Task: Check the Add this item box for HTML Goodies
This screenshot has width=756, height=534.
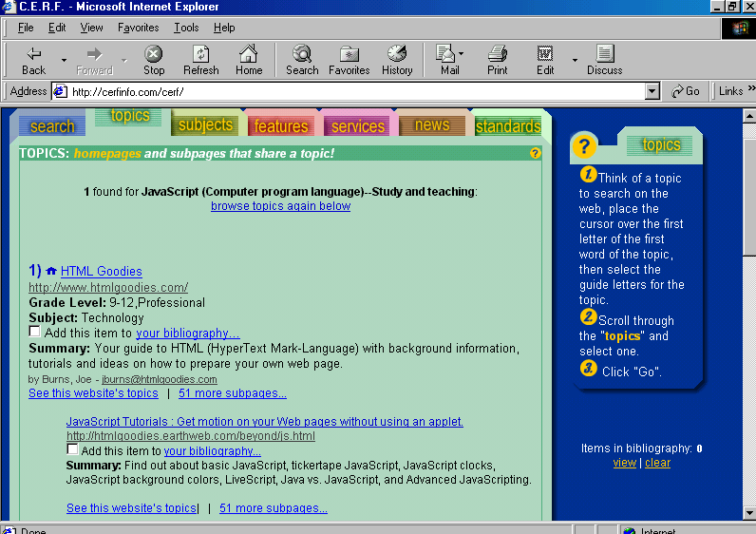Action: click(34, 332)
